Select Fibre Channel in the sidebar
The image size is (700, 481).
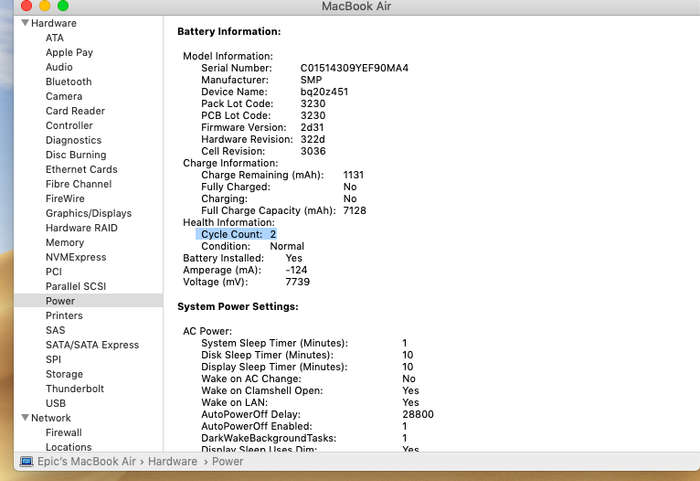(79, 184)
